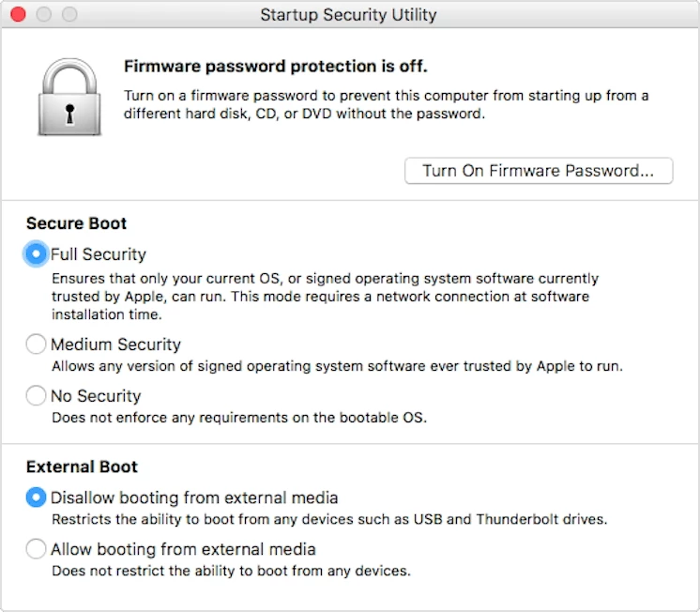Click the disabled zoom window button
This screenshot has height=612, width=700.
tap(69, 15)
